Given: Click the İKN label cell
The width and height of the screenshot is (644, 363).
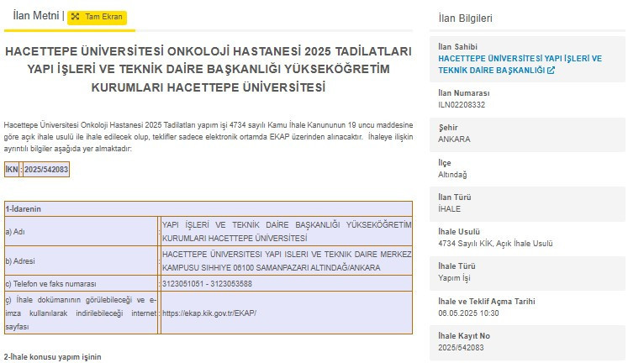Looking at the screenshot, I should point(12,170).
